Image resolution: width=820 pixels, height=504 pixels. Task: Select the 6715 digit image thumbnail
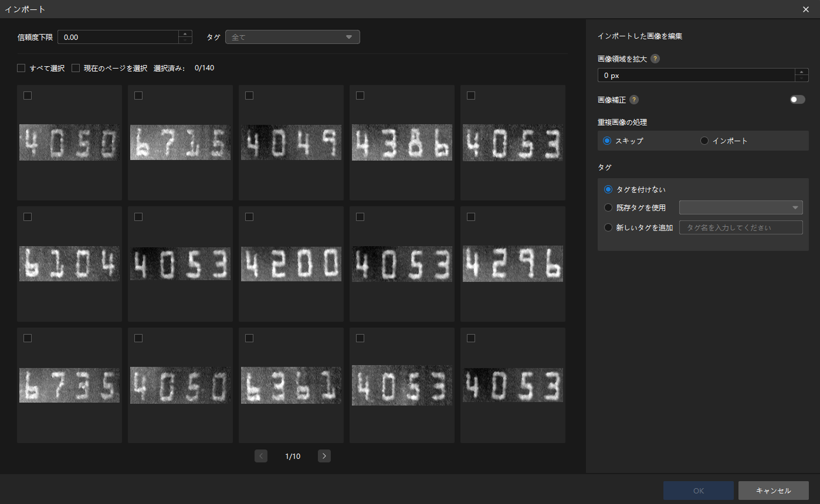180,142
